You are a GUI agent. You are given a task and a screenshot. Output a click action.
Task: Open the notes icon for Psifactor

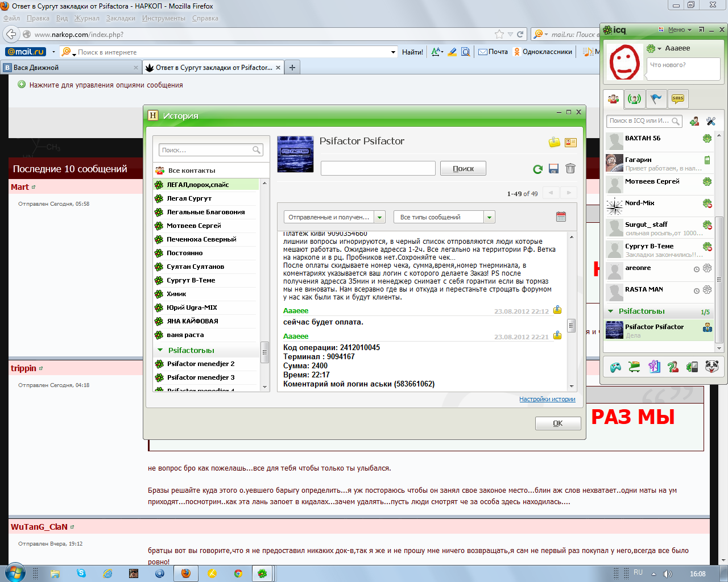click(x=555, y=143)
